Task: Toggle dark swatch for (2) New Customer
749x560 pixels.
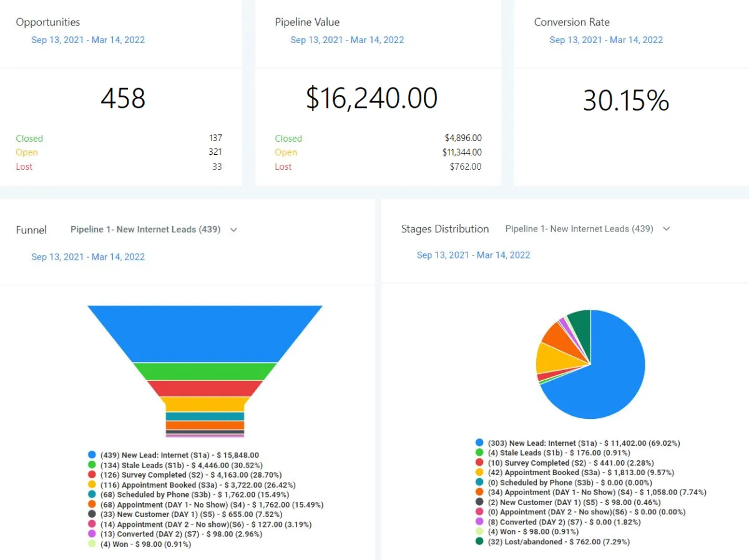Action: click(479, 502)
